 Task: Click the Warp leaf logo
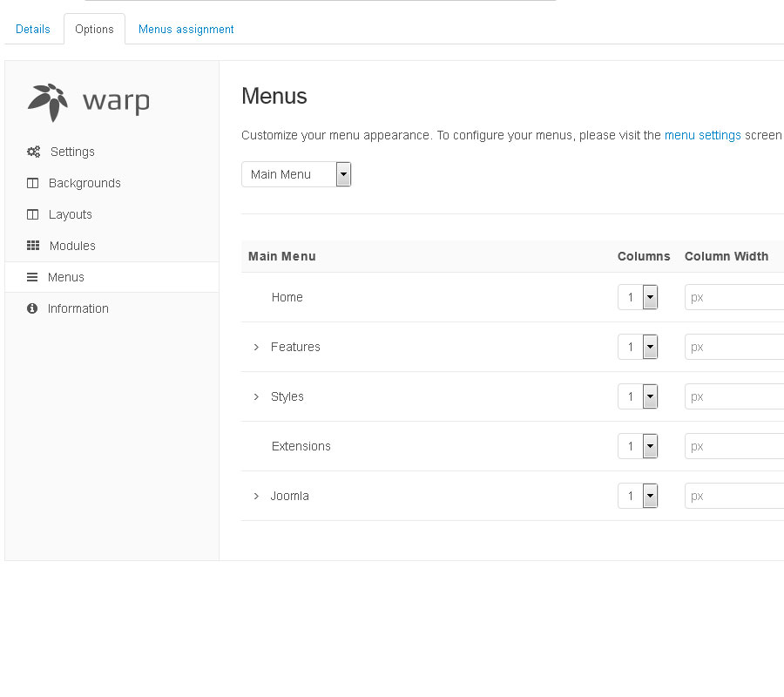(x=48, y=102)
